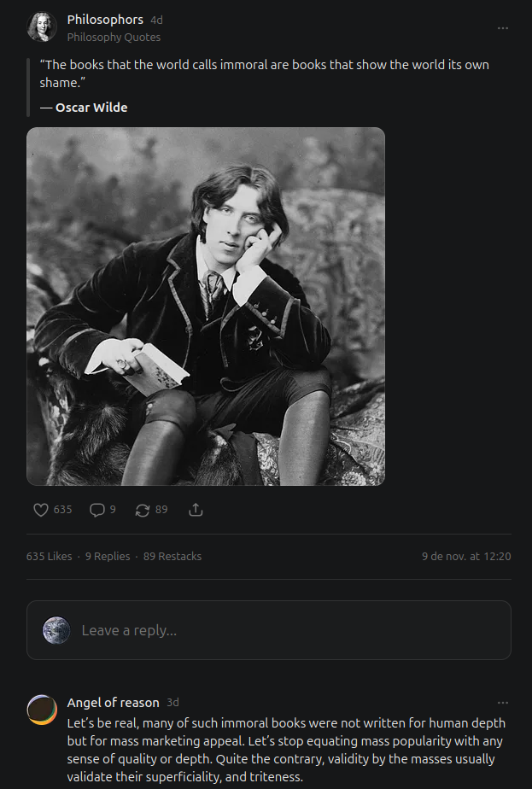532x789 pixels.
Task: Click the 9 de nov. at 12:20 date
Action: (x=466, y=556)
